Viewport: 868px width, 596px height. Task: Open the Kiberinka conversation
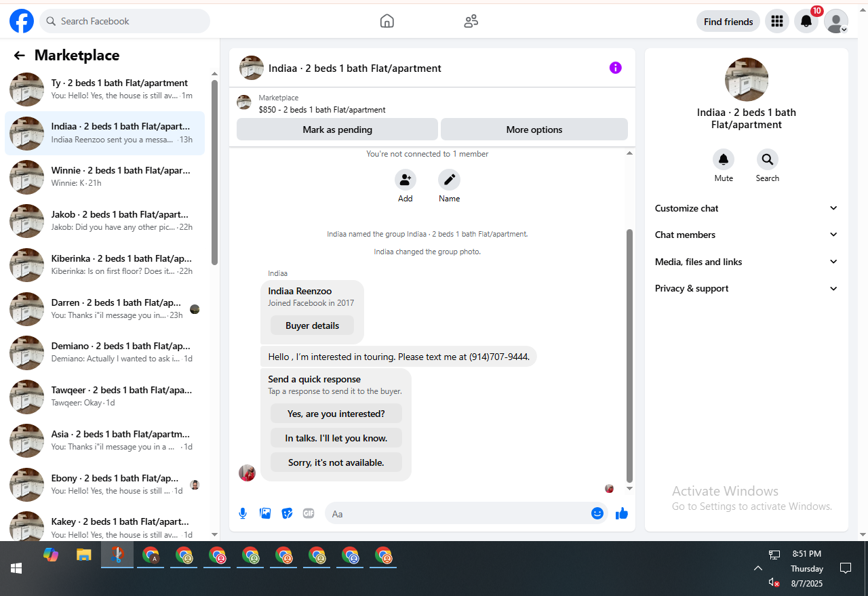105,265
